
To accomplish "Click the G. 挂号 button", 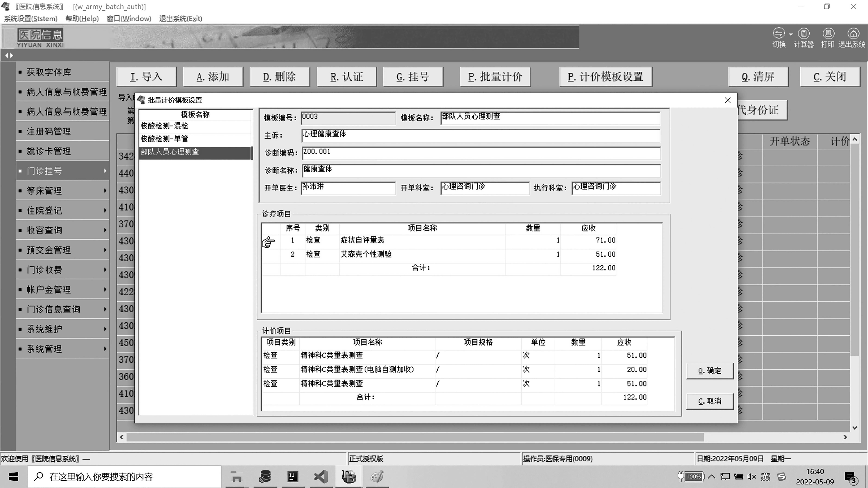I will pos(413,77).
